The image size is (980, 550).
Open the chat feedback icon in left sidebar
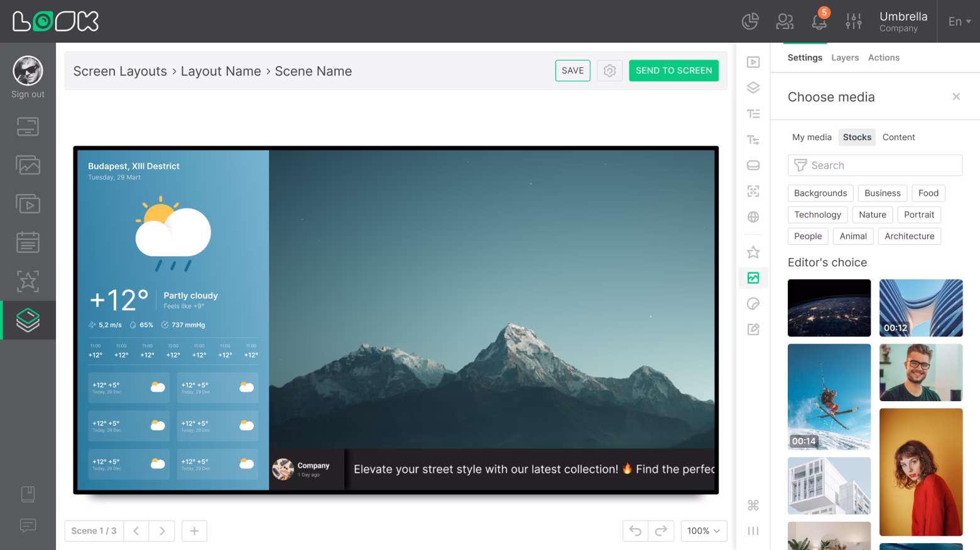pos(28,525)
